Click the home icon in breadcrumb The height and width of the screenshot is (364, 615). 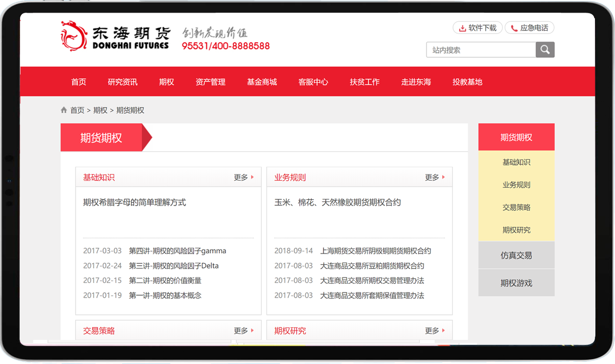click(64, 110)
